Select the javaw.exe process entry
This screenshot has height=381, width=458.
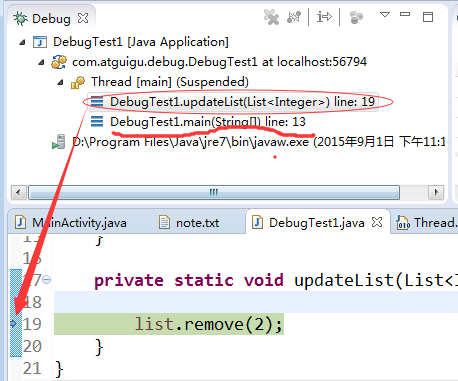click(x=248, y=142)
